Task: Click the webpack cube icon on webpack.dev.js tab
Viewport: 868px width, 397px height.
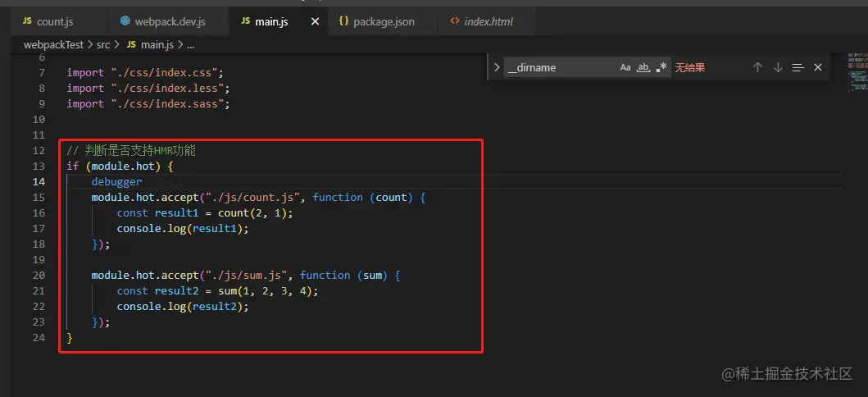Action: coord(125,21)
